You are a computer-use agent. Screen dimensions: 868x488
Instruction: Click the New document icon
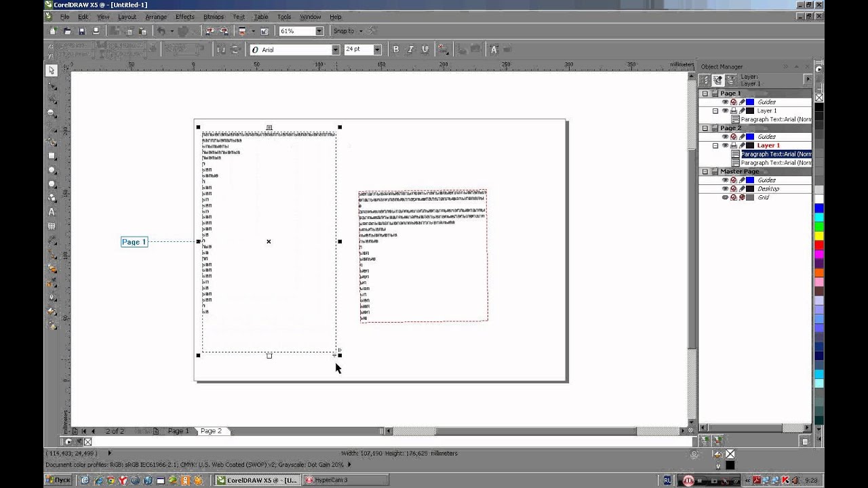click(x=53, y=31)
